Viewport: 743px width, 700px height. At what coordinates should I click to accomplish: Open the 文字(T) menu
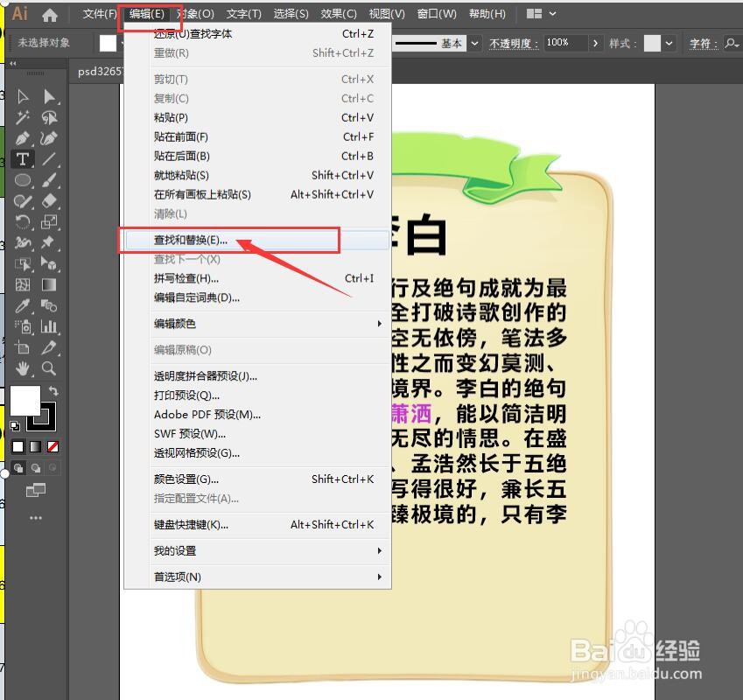242,14
